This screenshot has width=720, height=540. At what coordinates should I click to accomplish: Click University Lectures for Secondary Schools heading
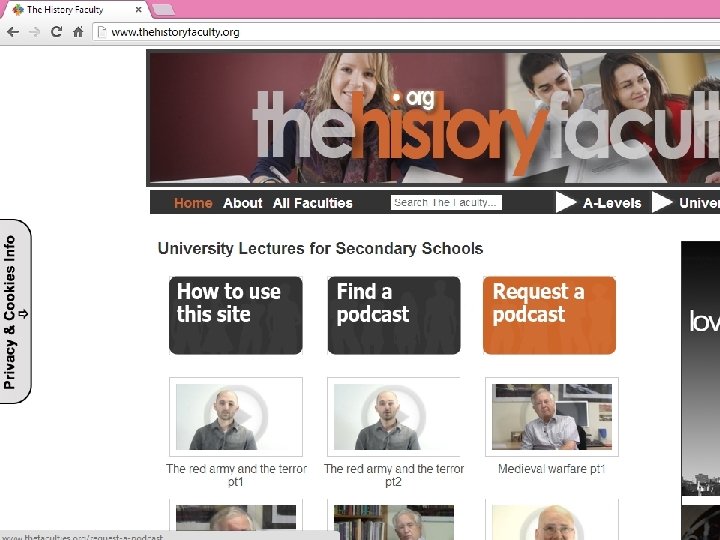coord(320,248)
